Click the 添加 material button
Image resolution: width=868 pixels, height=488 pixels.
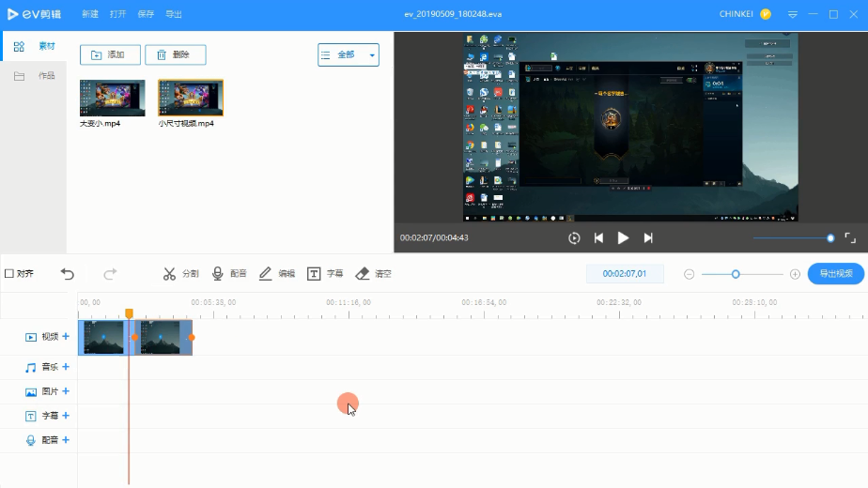click(110, 54)
